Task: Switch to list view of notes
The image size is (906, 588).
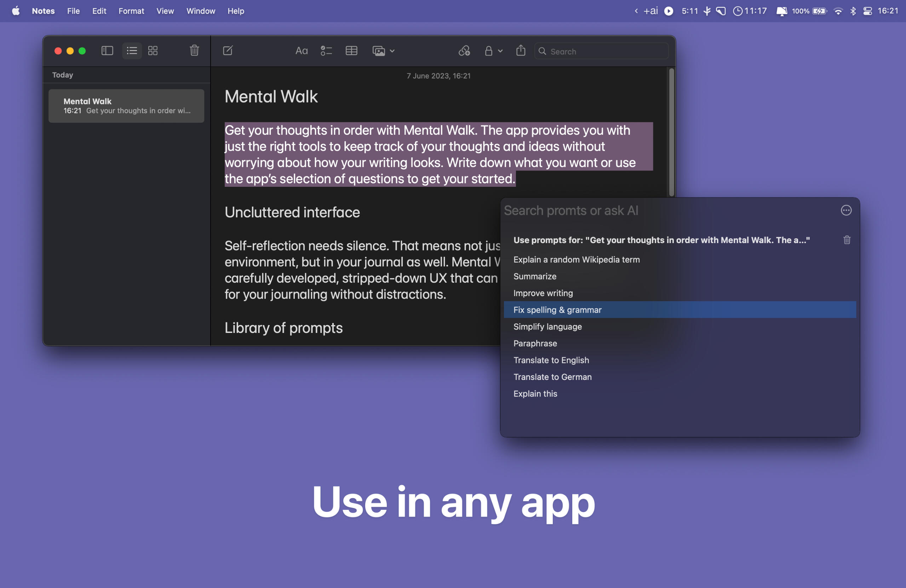Action: point(132,51)
